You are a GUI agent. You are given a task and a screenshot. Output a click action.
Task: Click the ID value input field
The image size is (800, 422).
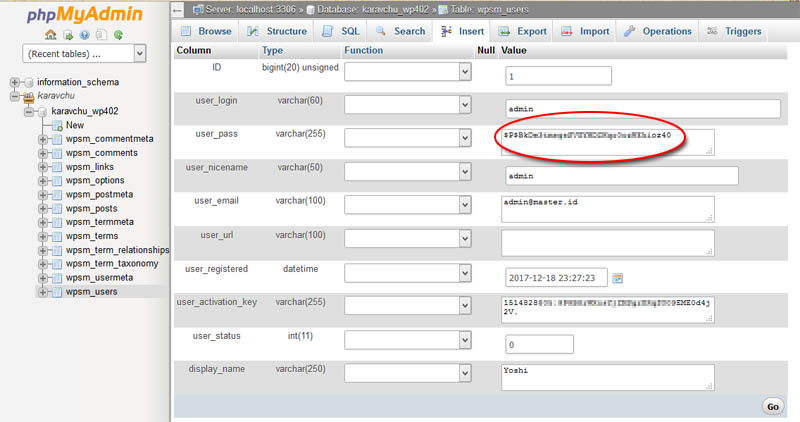pyautogui.click(x=558, y=76)
